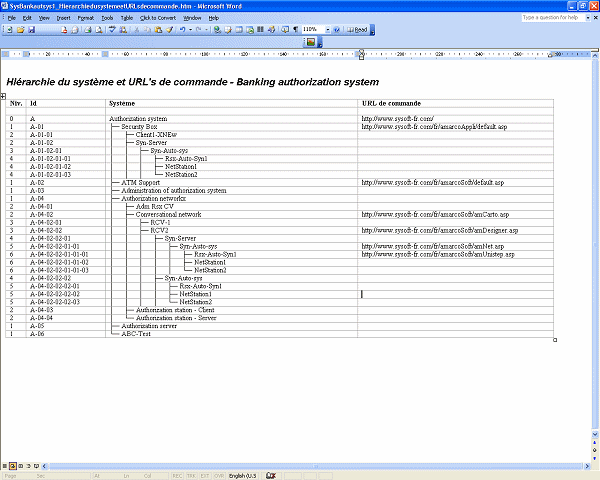Screen dimensions: 600x480
Task: Switch to Reading Layout view button
Action: pos(36,466)
